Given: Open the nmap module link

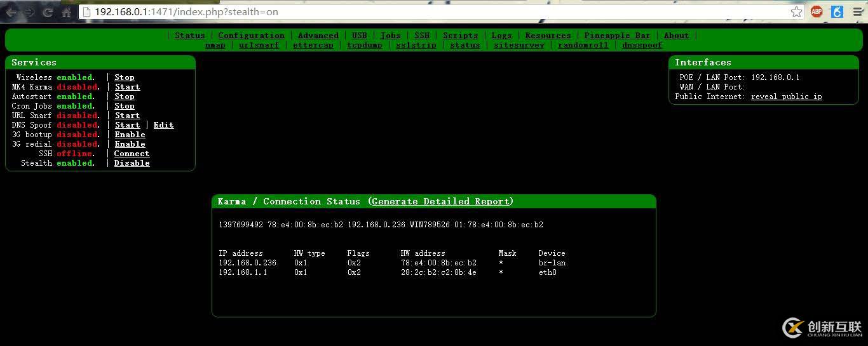Looking at the screenshot, I should [215, 45].
